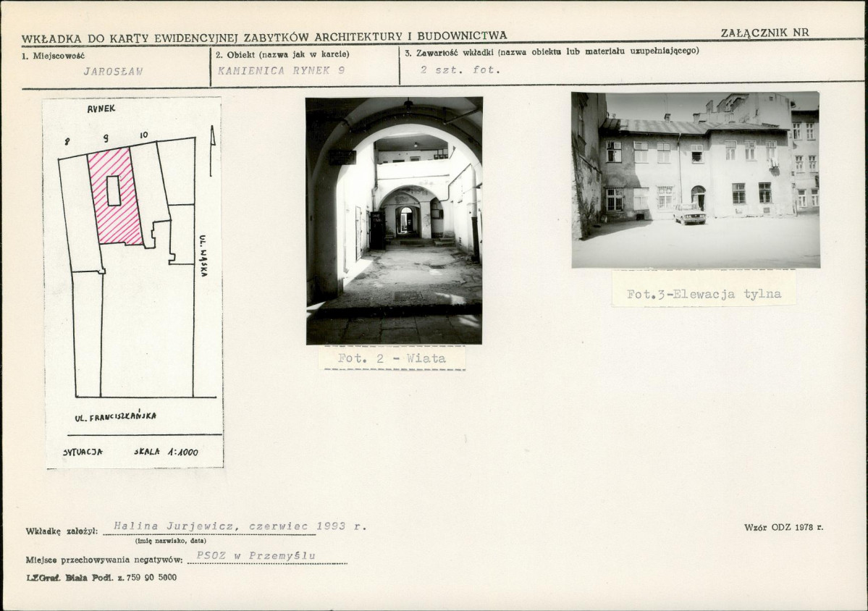The width and height of the screenshot is (868, 611).
Task: Select the 'Halina Jurjewicz, czerwiec 1993 r.' entry
Action: [x=235, y=526]
